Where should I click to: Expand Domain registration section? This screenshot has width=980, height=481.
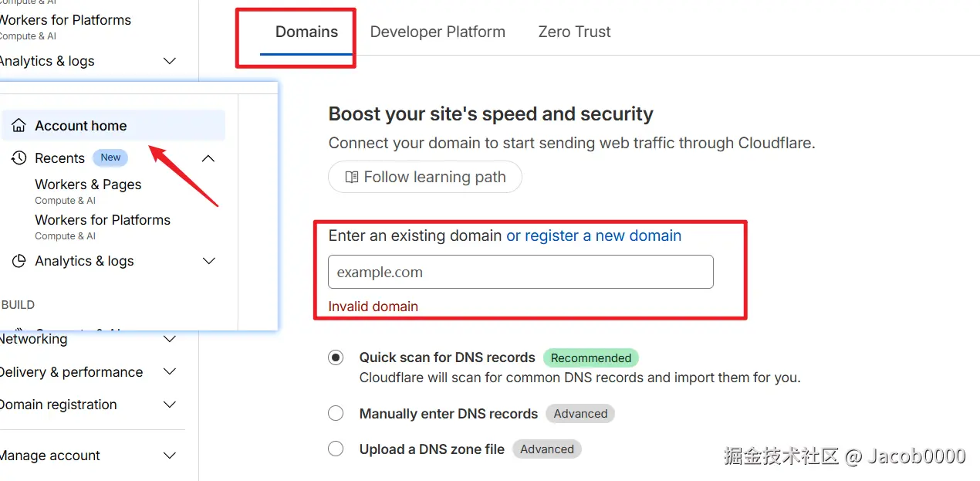(171, 405)
